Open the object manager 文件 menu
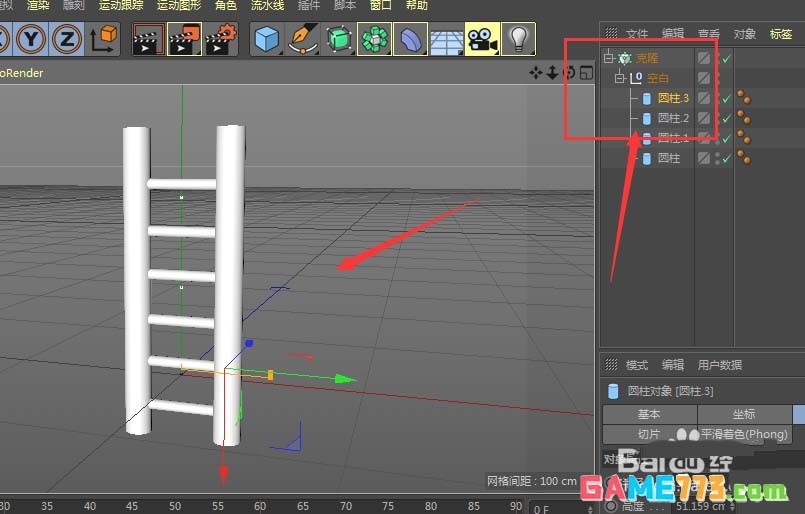The height and width of the screenshot is (514, 805). point(637,34)
